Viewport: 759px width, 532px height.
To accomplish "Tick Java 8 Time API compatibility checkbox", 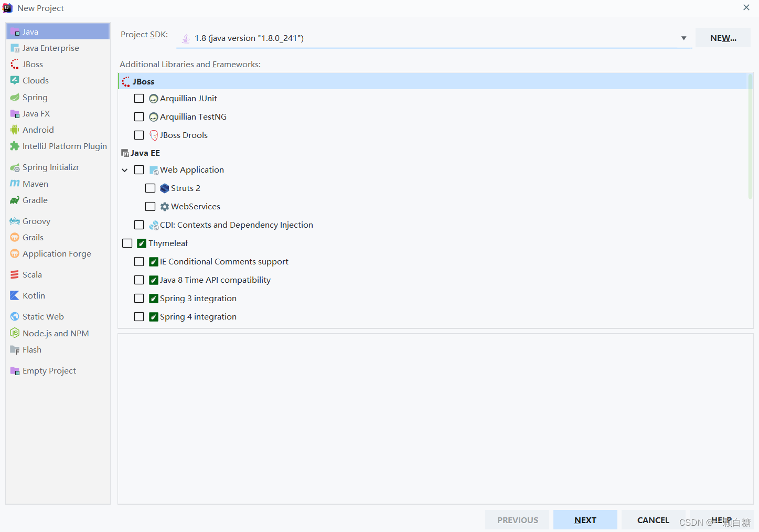I will coord(139,280).
